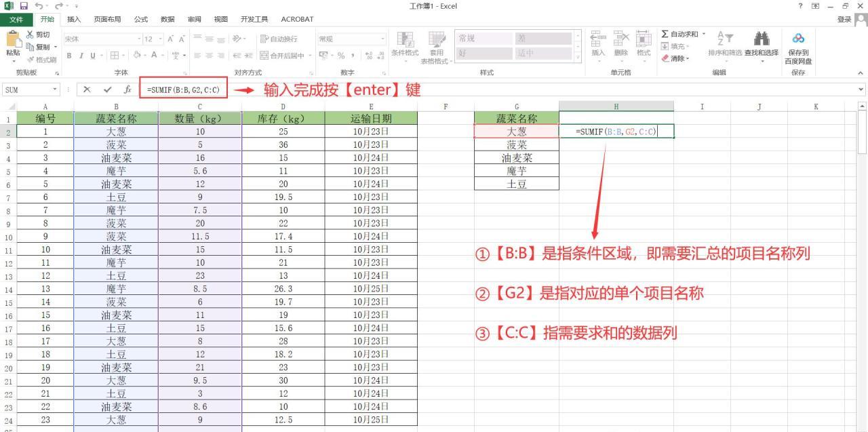Image resolution: width=868 pixels, height=432 pixels.
Task: Expand the formula bar chevron
Action: pos(862,90)
